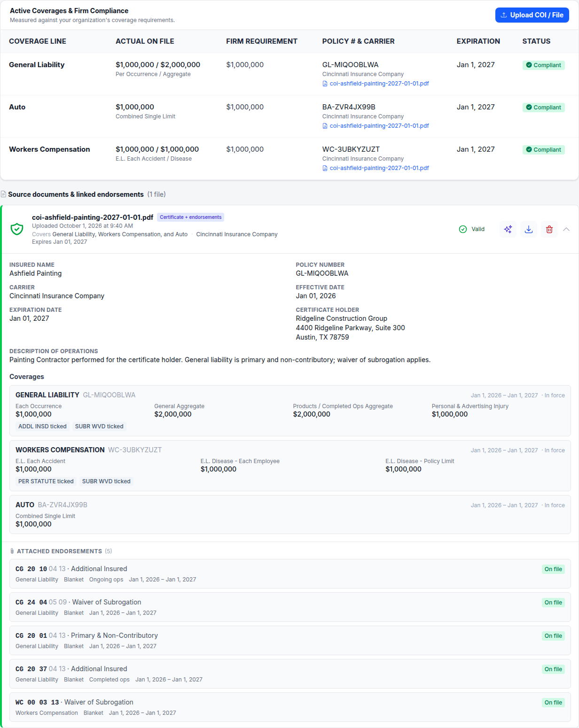The height and width of the screenshot is (728, 579).
Task: Click the $1,000,000 / $2,000,000 actual value
Action: click(x=158, y=65)
